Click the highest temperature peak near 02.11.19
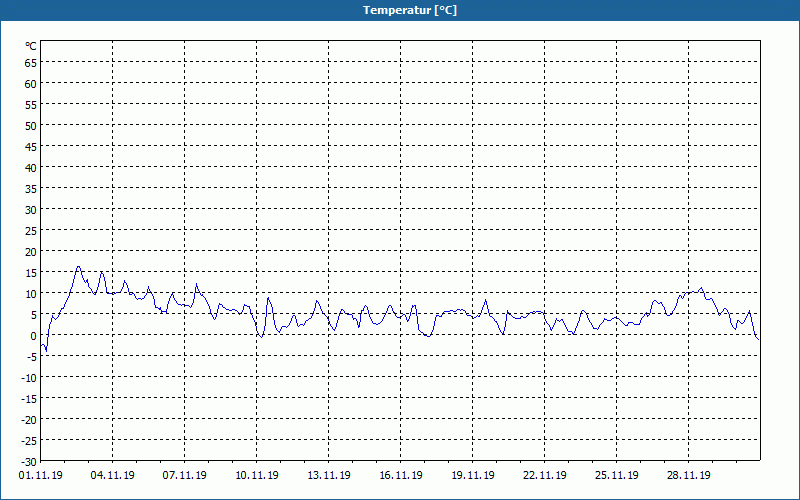Screen dimensions: 800x500 point(78,267)
